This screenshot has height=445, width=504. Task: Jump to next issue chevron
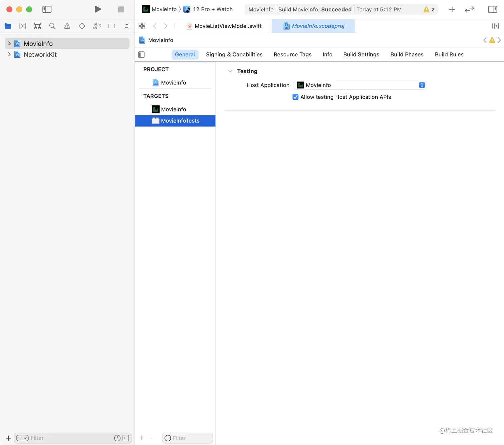click(499, 40)
